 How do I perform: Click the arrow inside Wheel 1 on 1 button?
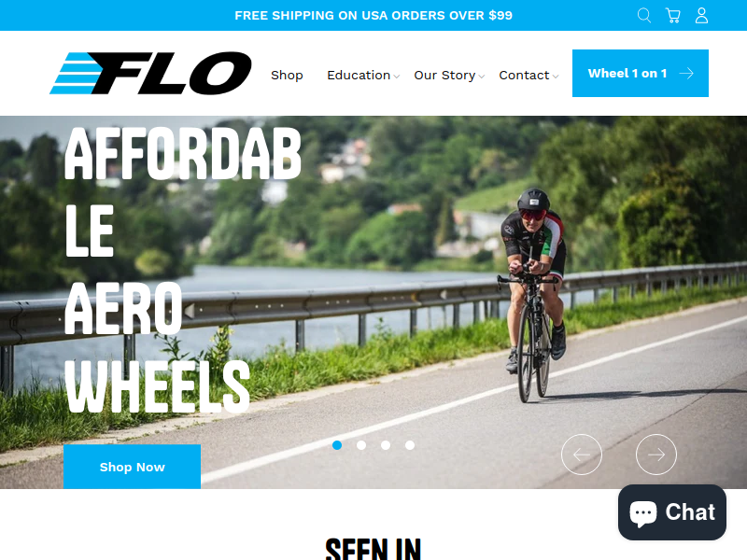point(686,74)
